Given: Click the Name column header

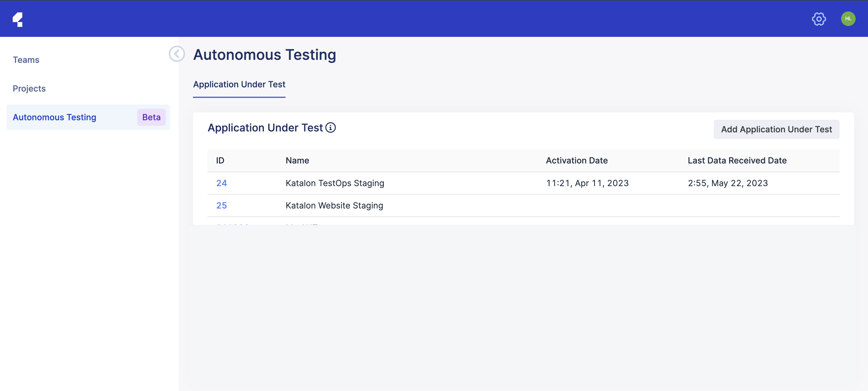Looking at the screenshot, I should [297, 161].
